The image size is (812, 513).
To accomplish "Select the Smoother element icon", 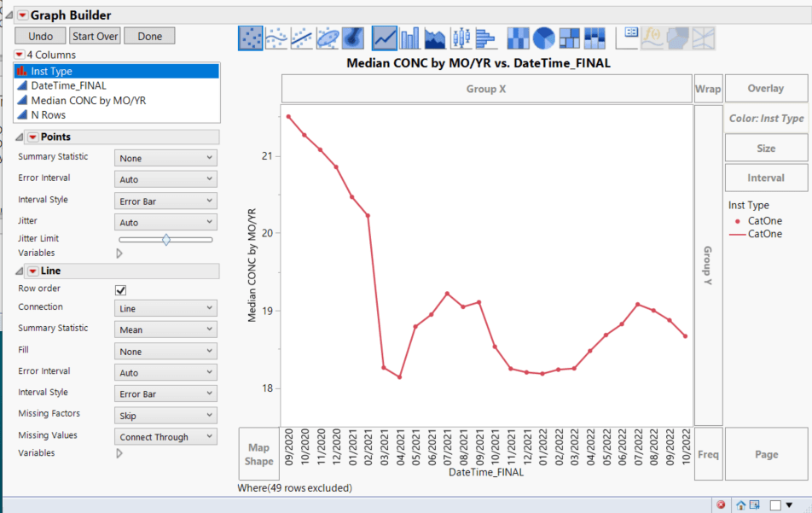I will pos(276,38).
